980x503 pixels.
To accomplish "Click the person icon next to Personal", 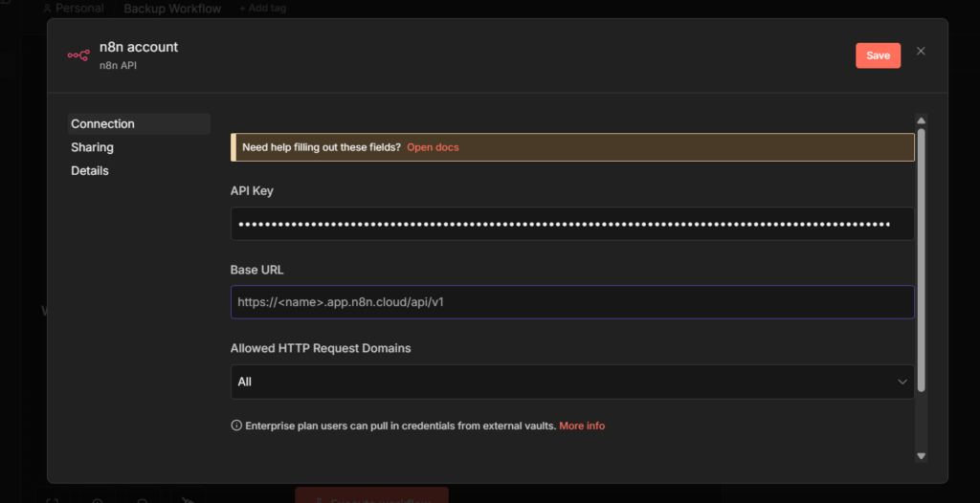I will (47, 9).
